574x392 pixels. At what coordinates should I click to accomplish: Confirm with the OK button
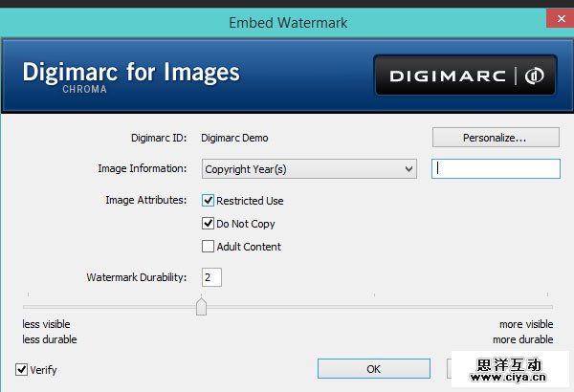pyautogui.click(x=374, y=368)
